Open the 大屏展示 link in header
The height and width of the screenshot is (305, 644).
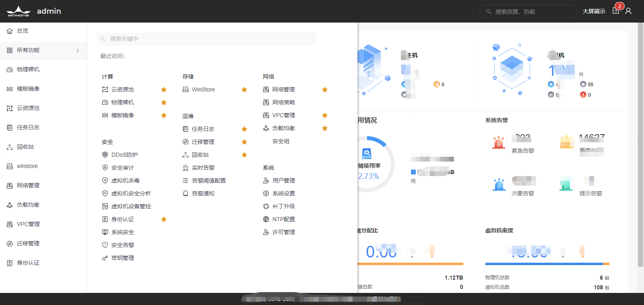pyautogui.click(x=594, y=11)
